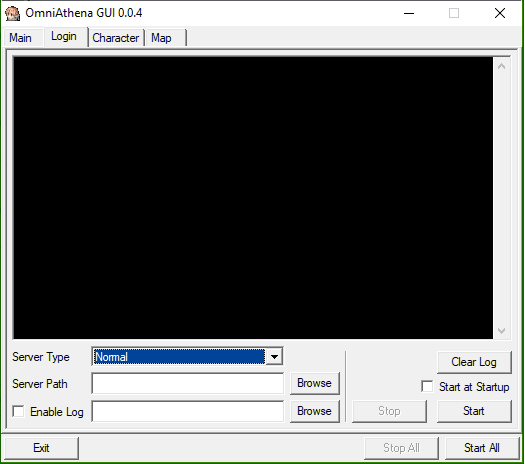Screen dimensions: 525x464
Task: Start the login server with Start button
Action: (x=474, y=411)
